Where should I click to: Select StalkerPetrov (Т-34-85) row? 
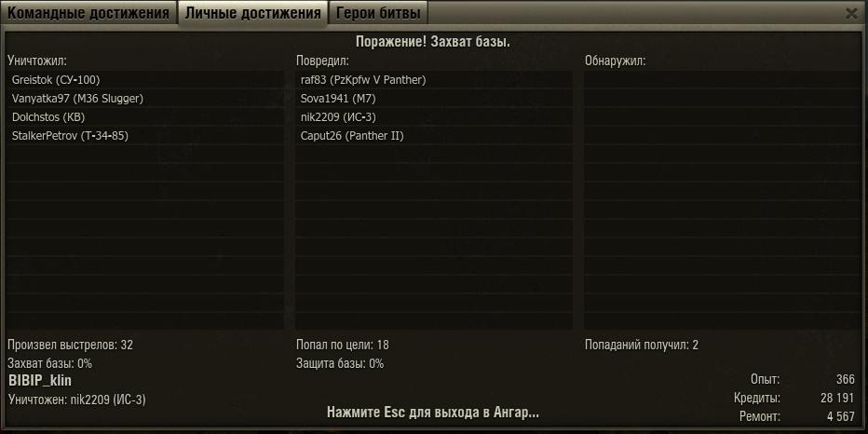click(145, 136)
